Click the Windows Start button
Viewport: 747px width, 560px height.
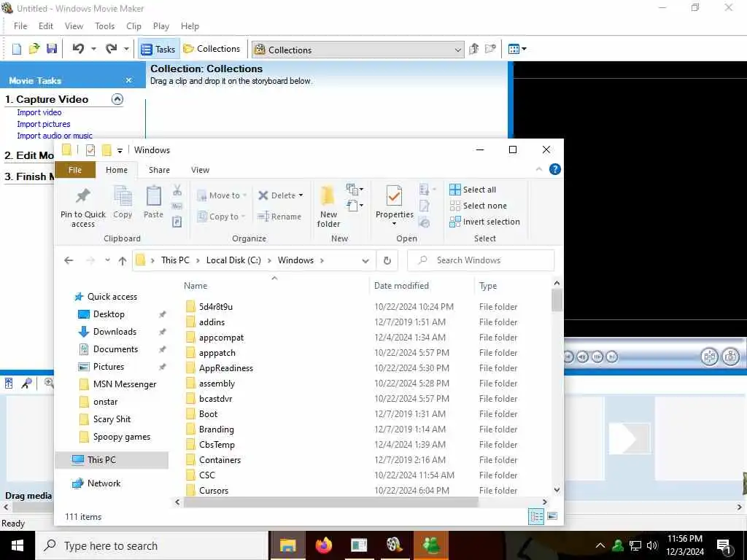18,545
